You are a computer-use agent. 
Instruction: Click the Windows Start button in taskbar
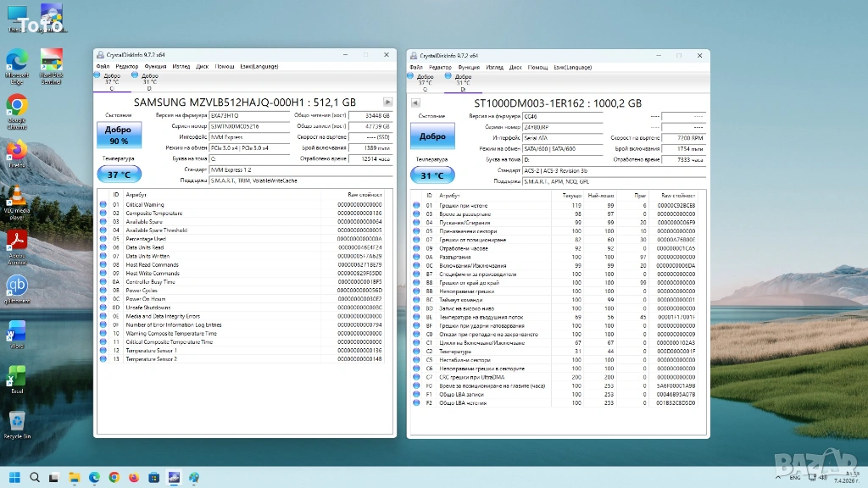[15, 478]
